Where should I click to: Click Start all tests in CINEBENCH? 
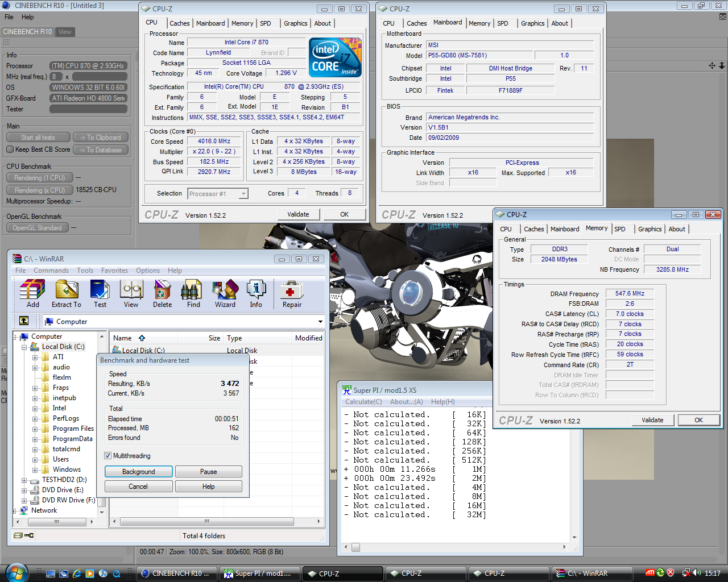click(x=38, y=138)
